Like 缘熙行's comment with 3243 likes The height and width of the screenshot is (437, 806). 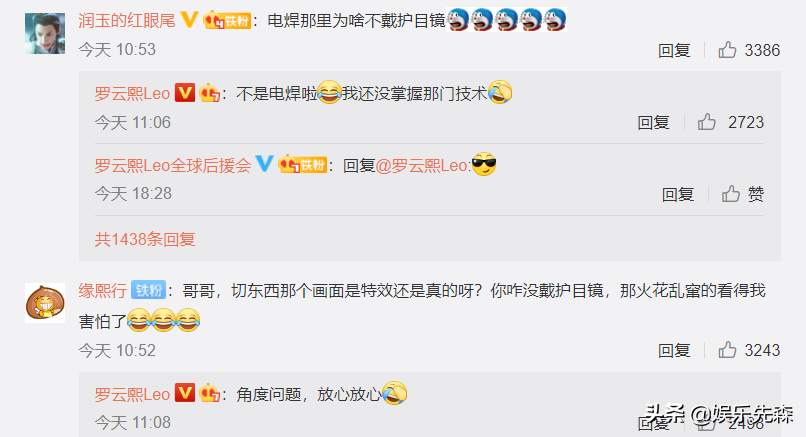(x=727, y=350)
